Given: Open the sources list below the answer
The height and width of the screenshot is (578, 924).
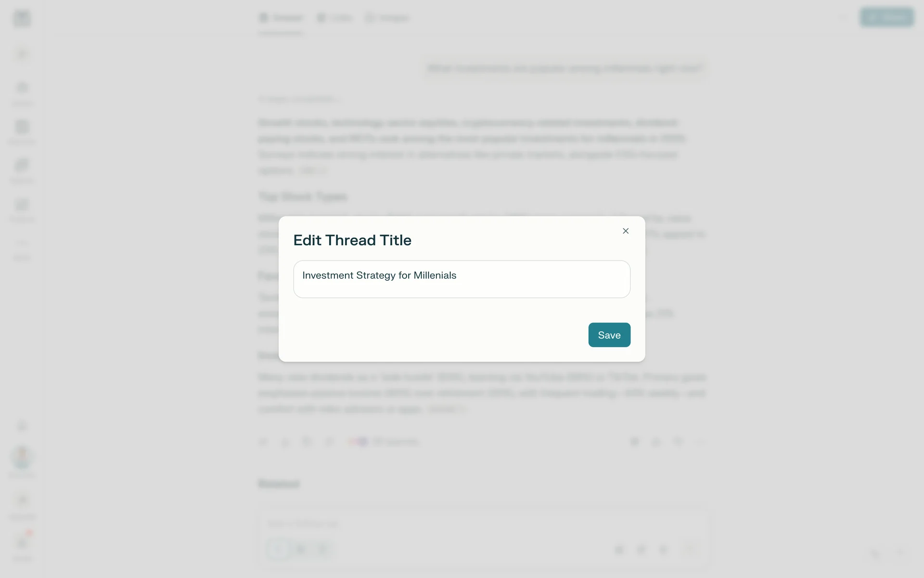Looking at the screenshot, I should (384, 442).
